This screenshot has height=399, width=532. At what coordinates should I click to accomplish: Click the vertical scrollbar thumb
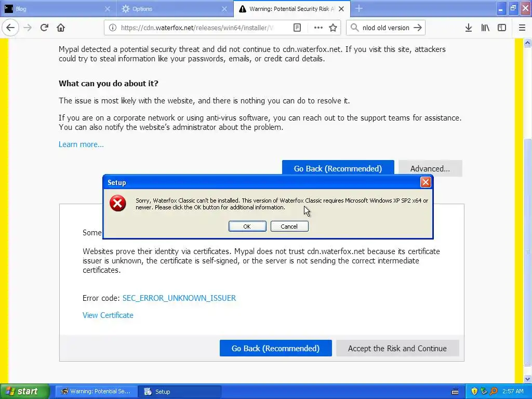pos(527,253)
